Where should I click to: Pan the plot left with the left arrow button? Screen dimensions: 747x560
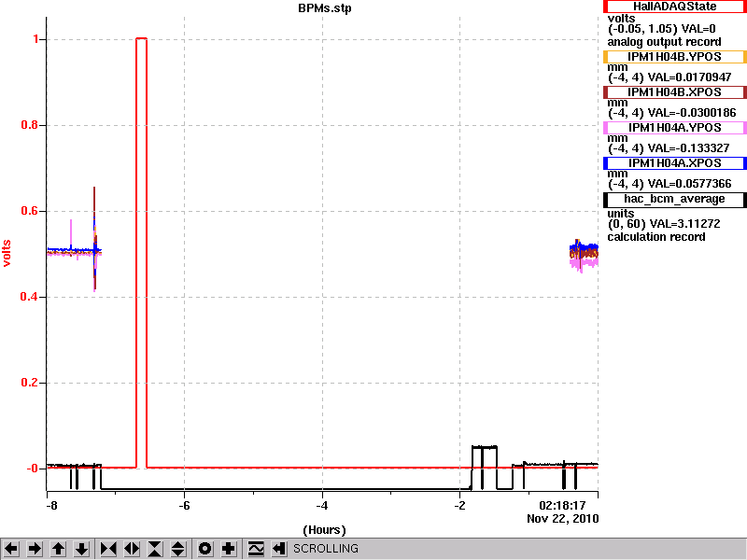(x=11, y=549)
